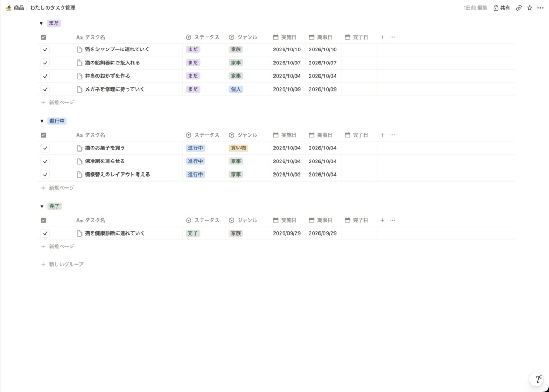The height and width of the screenshot is (392, 549).
Task: Copy the page link using the link icon
Action: point(519,7)
